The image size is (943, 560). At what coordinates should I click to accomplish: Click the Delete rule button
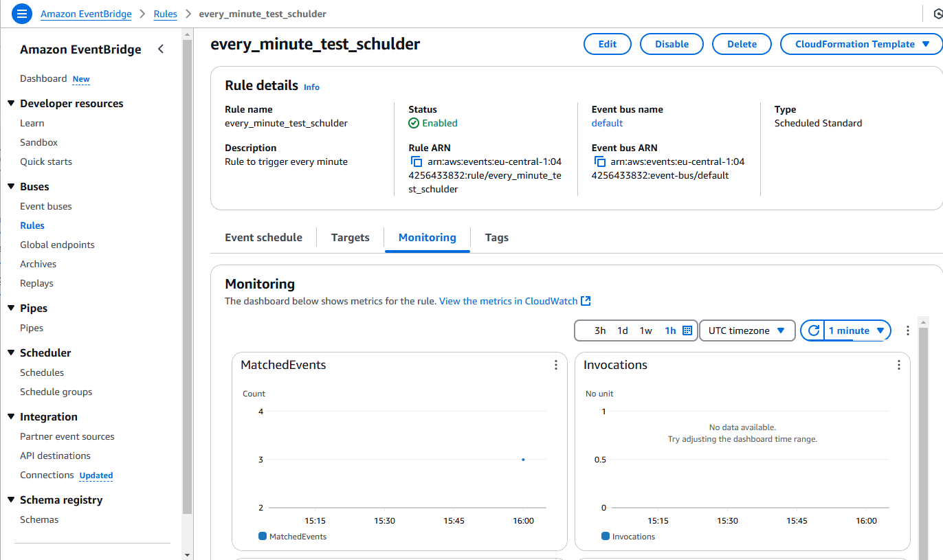click(742, 44)
